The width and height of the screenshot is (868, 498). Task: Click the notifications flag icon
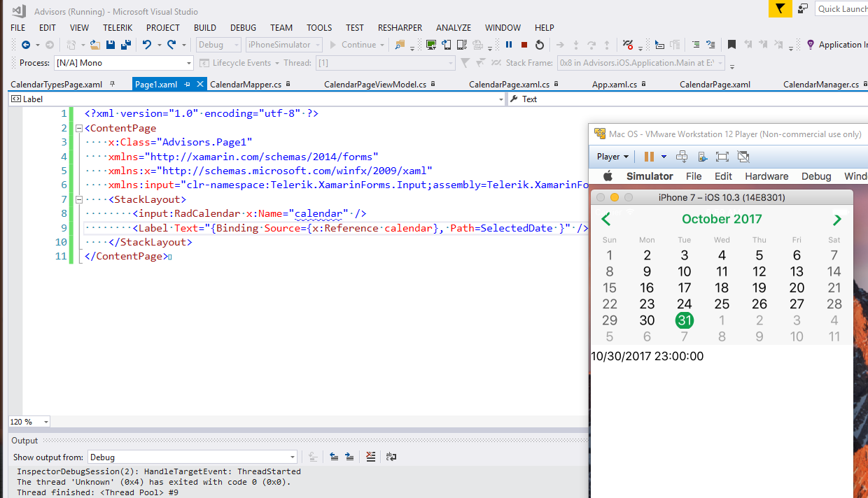780,8
